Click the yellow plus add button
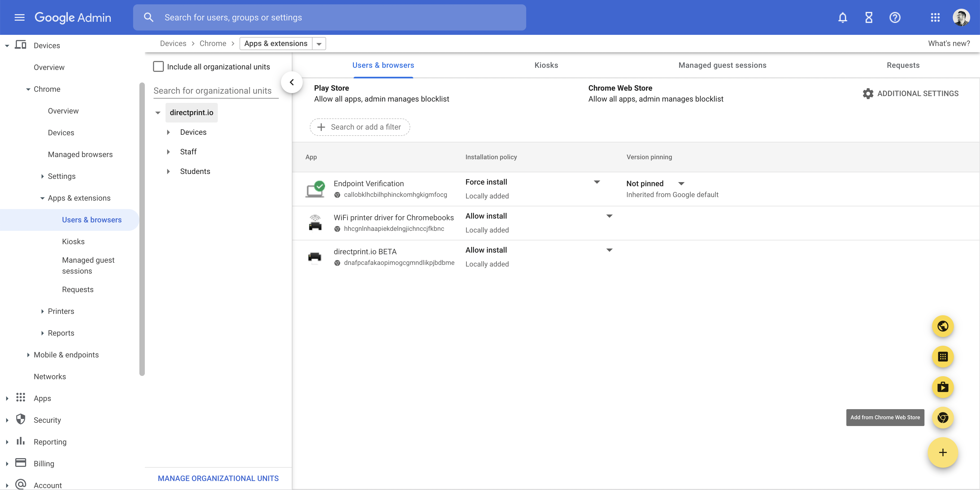This screenshot has height=490, width=980. click(x=943, y=453)
